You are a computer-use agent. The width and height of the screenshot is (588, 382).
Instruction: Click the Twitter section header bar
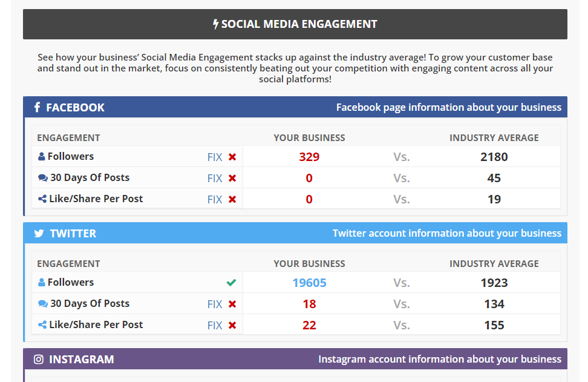pyautogui.click(x=295, y=233)
